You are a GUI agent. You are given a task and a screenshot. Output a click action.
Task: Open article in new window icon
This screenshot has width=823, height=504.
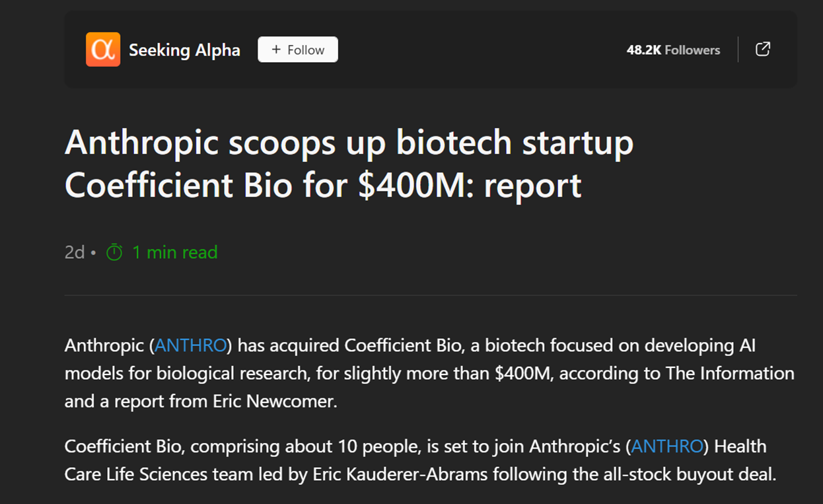(763, 50)
